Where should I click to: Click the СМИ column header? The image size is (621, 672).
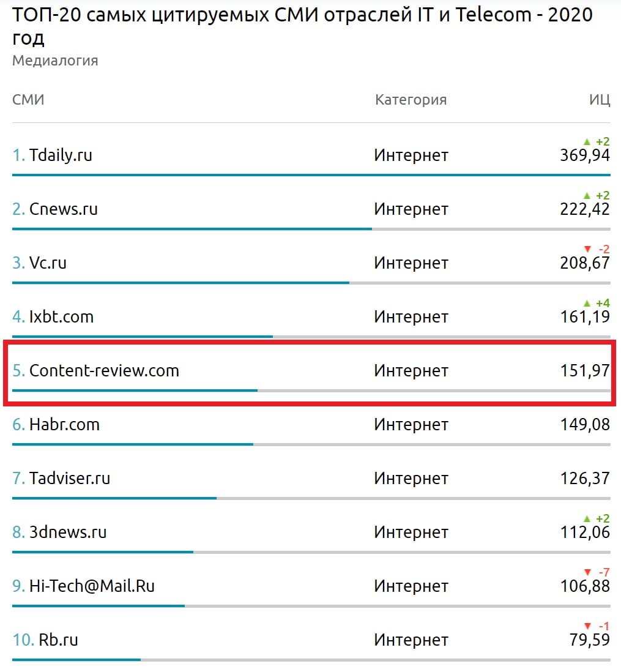pos(28,100)
